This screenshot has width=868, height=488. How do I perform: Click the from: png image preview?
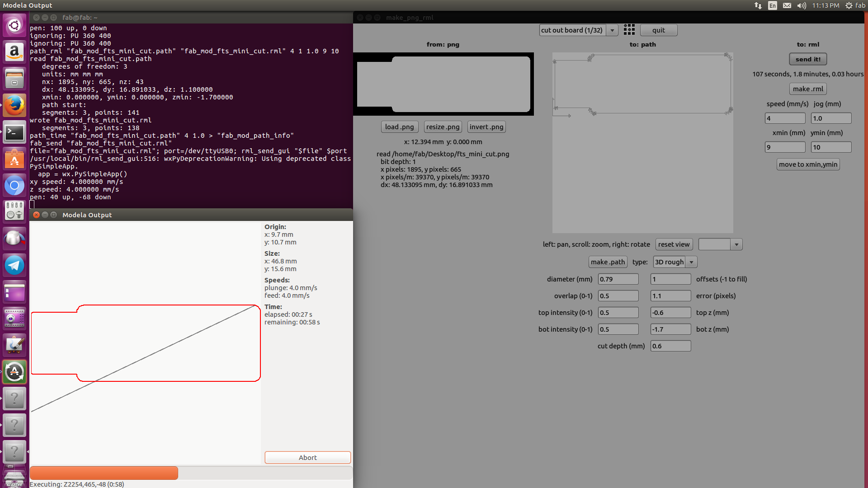(443, 84)
